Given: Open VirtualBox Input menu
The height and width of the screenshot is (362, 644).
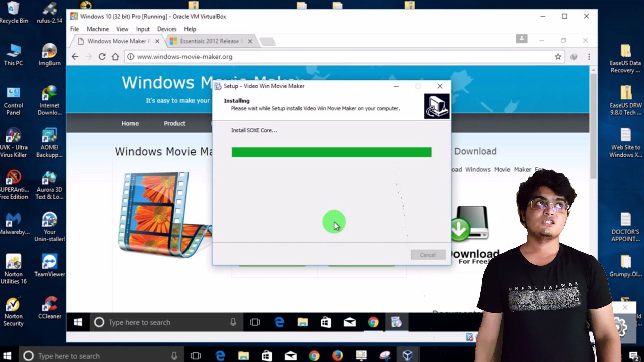Looking at the screenshot, I should (143, 29).
